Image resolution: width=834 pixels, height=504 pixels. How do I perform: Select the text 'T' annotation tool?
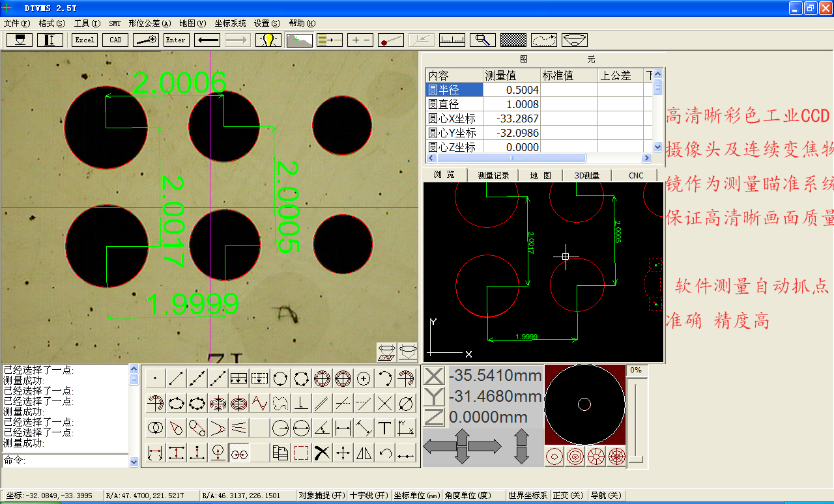click(384, 428)
